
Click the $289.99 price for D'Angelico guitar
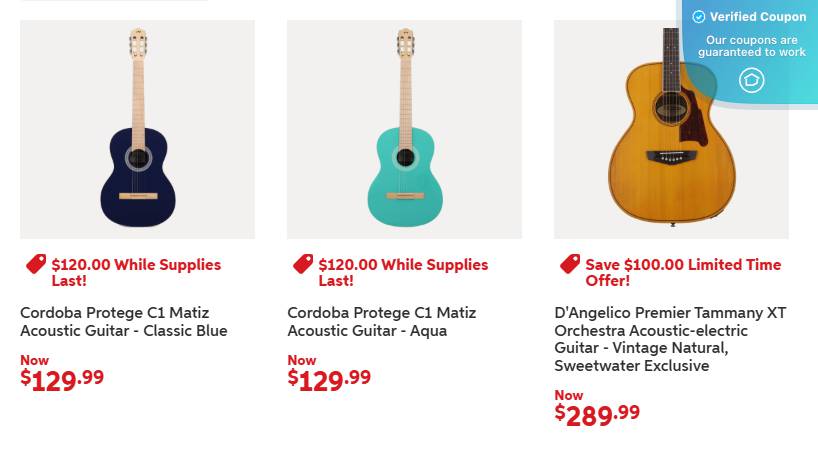(x=597, y=415)
